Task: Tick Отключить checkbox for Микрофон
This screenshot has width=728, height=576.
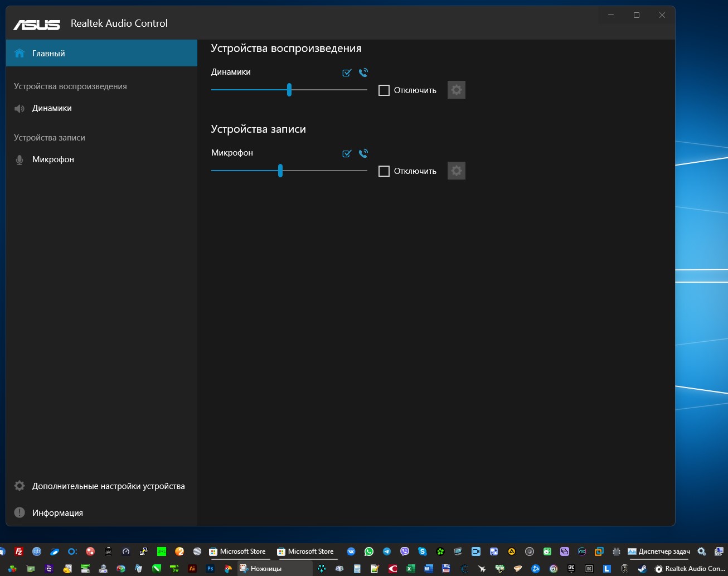Action: (x=384, y=171)
